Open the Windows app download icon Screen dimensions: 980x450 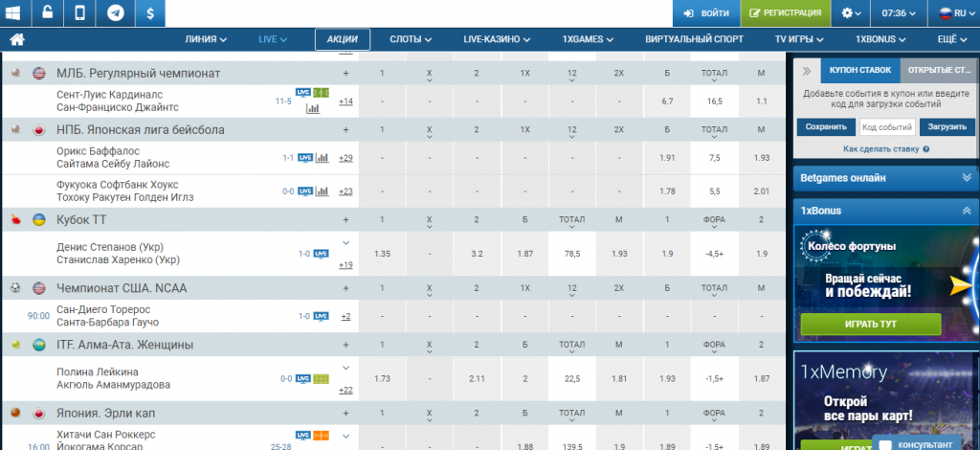click(x=12, y=13)
